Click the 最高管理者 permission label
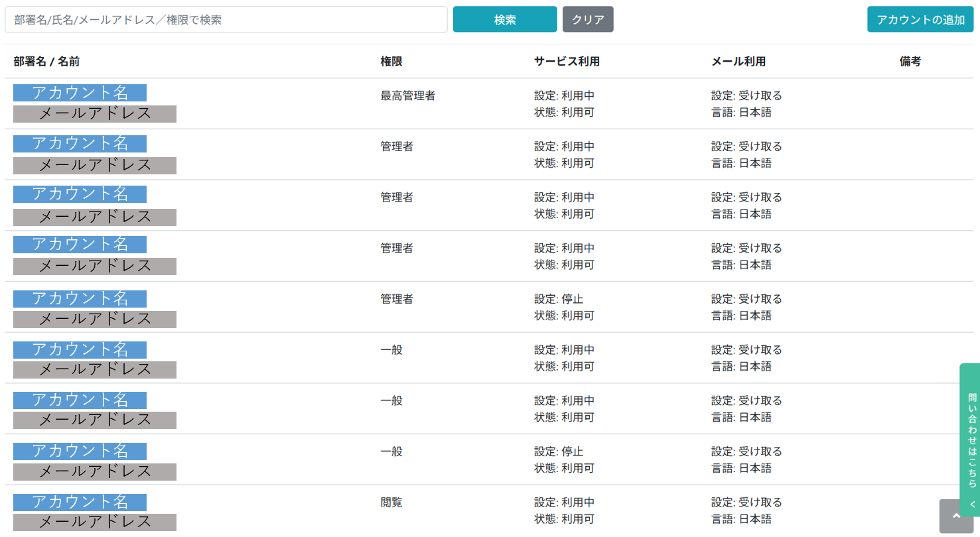This screenshot has height=537, width=980. [407, 96]
